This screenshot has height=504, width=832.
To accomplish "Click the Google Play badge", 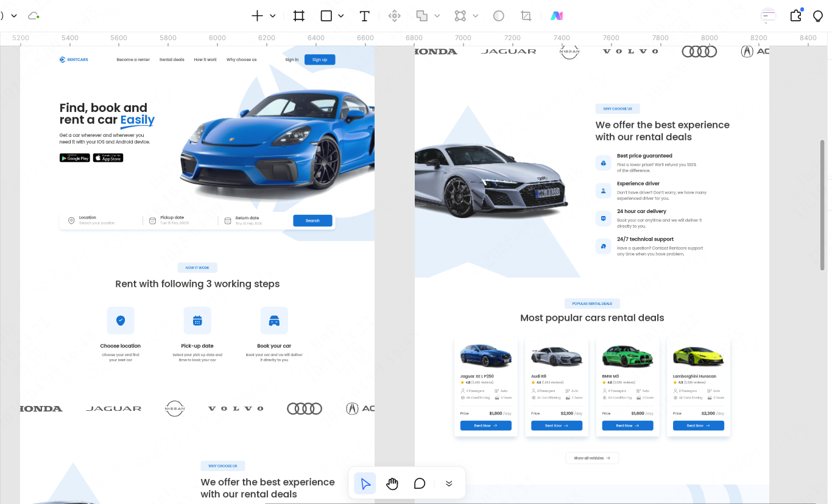I will [75, 158].
